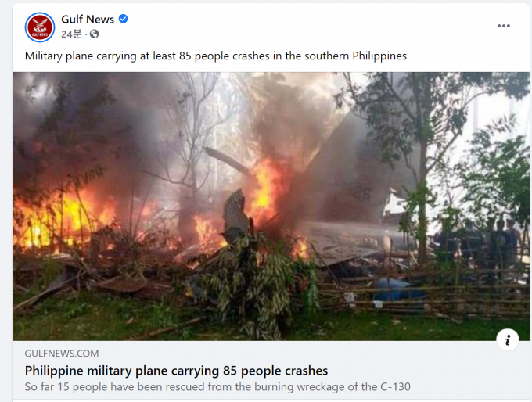The height and width of the screenshot is (402, 532).
Task: Open the post options three-dot menu
Action: (x=504, y=26)
